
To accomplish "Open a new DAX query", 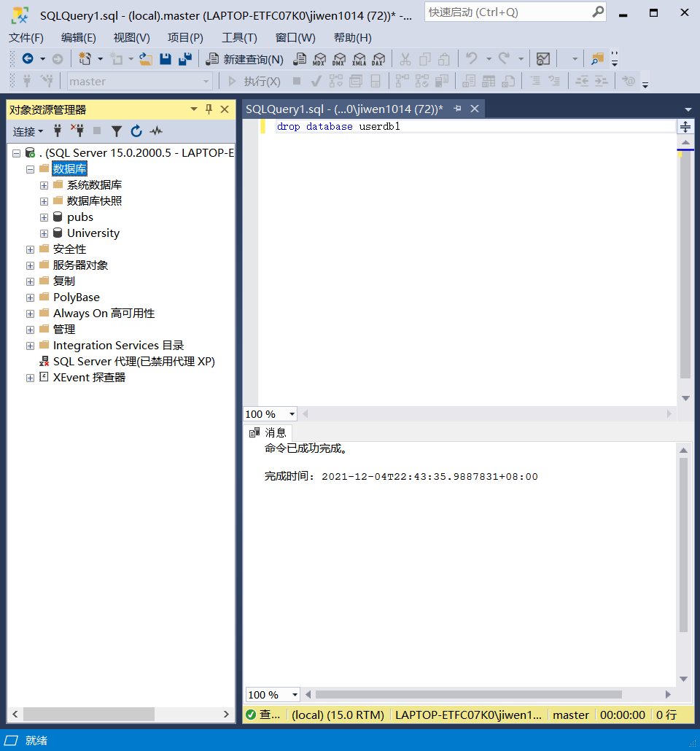I will pos(378,59).
